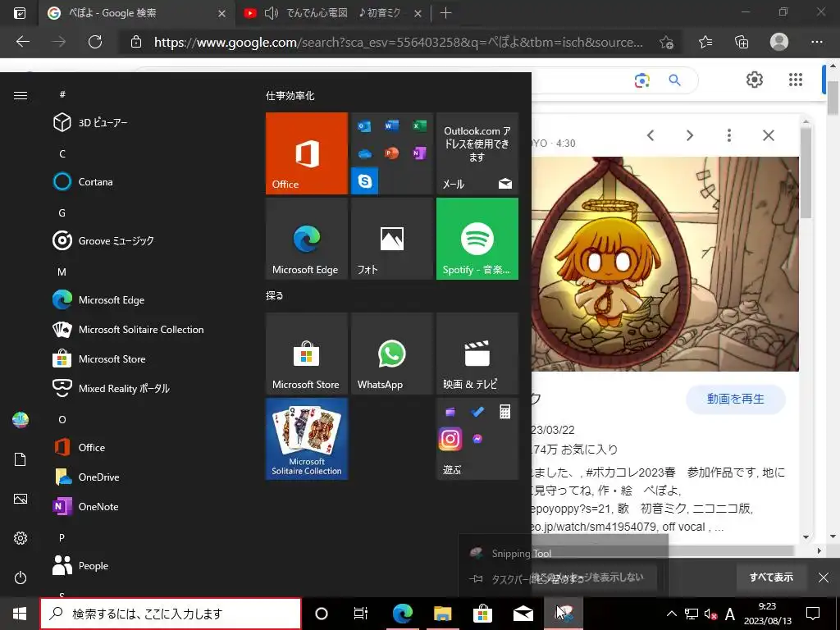Screen dimensions: 840x630
Task: Focus the taskbar search box
Action: click(171, 614)
